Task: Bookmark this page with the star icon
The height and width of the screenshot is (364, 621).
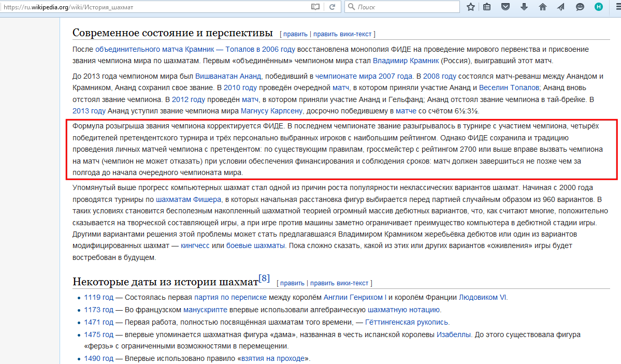Action: (x=470, y=7)
